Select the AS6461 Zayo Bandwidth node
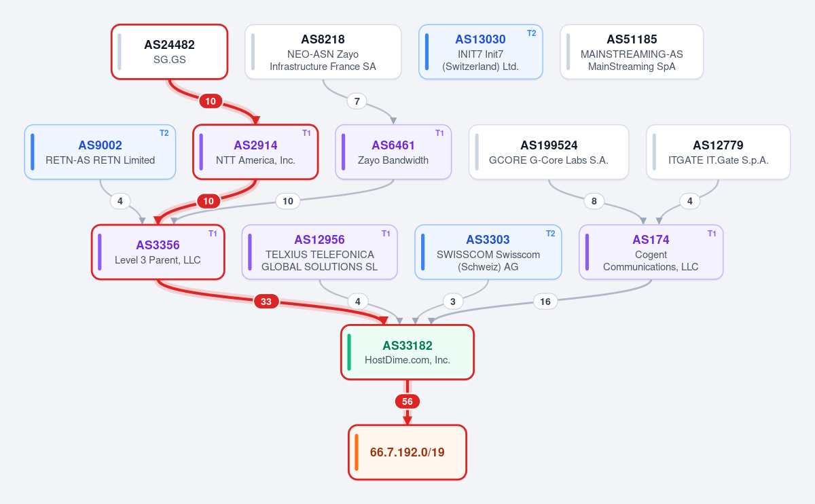The image size is (815, 504). (393, 151)
